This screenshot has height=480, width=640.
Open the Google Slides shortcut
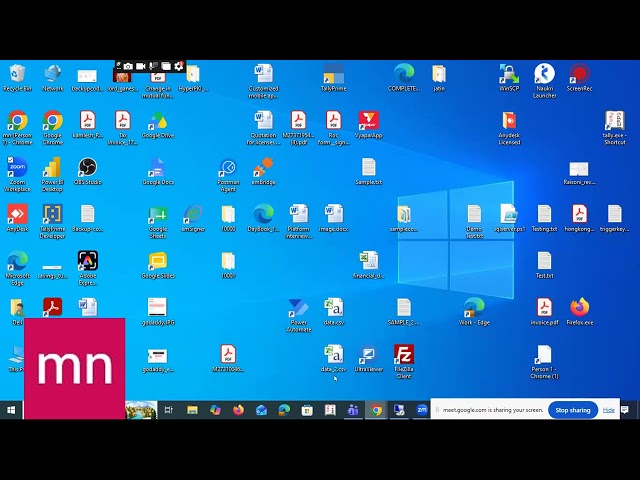[x=158, y=265]
